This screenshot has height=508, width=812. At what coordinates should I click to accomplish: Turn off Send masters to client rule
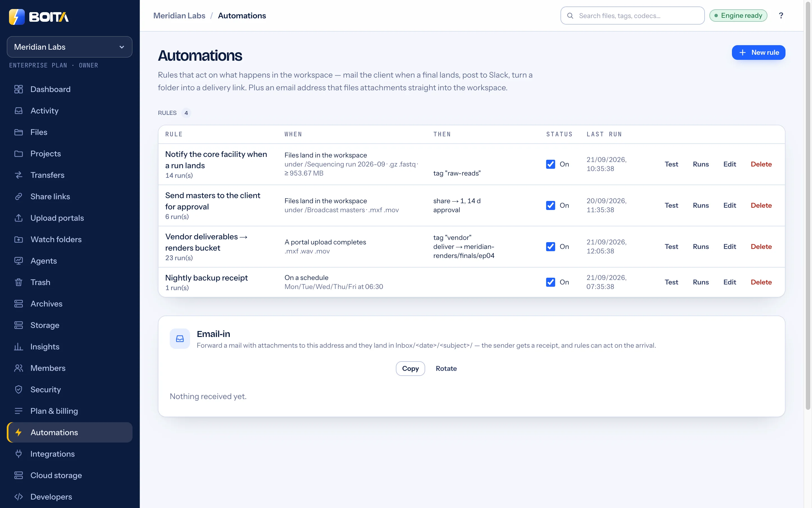[550, 205]
